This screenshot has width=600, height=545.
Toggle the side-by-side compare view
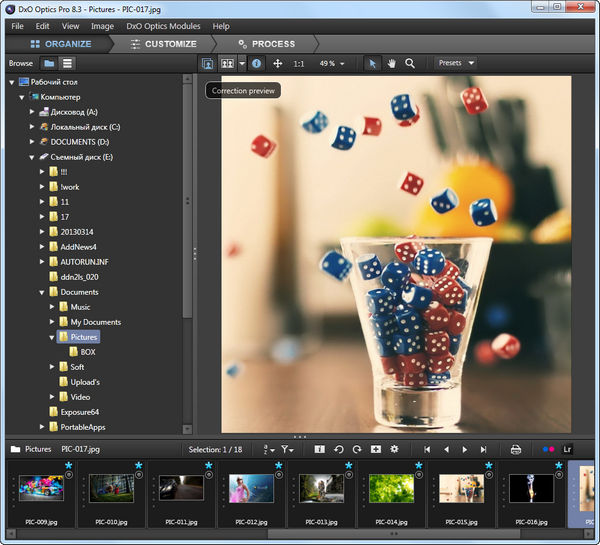(228, 63)
